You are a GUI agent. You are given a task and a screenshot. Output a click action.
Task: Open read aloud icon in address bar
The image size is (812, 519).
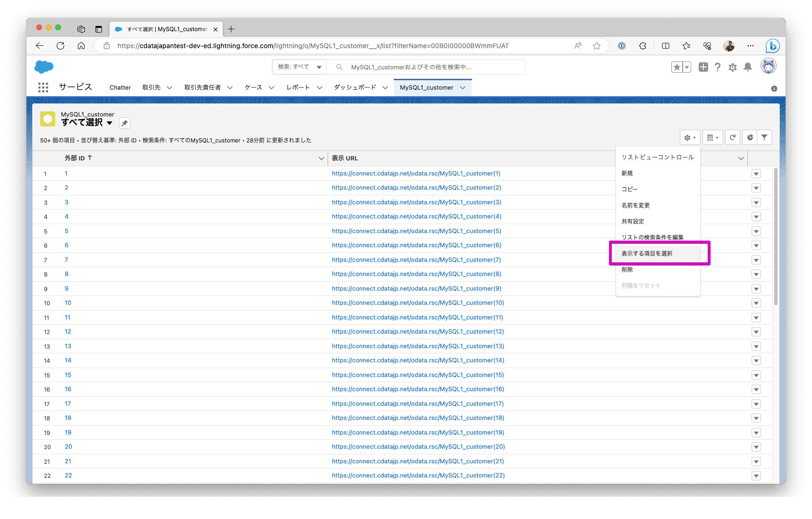point(578,46)
